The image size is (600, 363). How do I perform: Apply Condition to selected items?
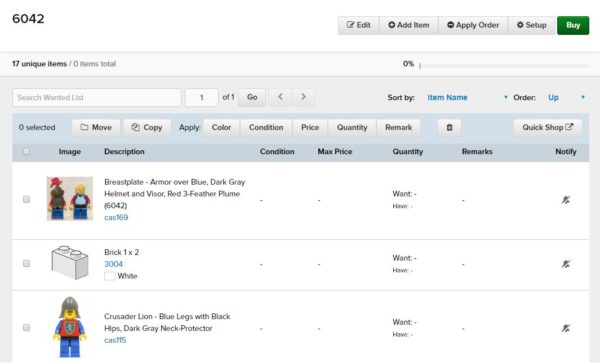click(x=266, y=127)
